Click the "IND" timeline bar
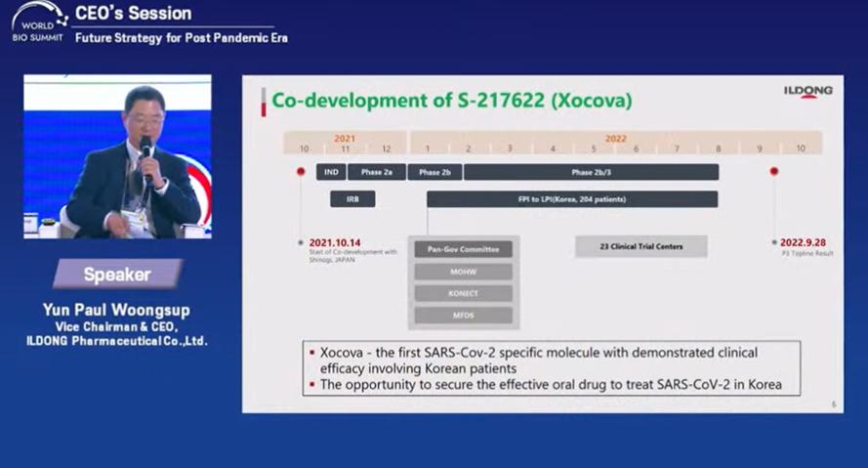Screen dimensions: 868x468 coord(331,172)
